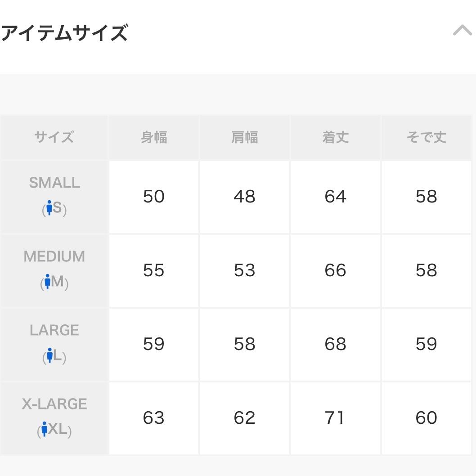The width and height of the screenshot is (476, 476).
Task: Select the SMALL size row label
Action: 54,183
